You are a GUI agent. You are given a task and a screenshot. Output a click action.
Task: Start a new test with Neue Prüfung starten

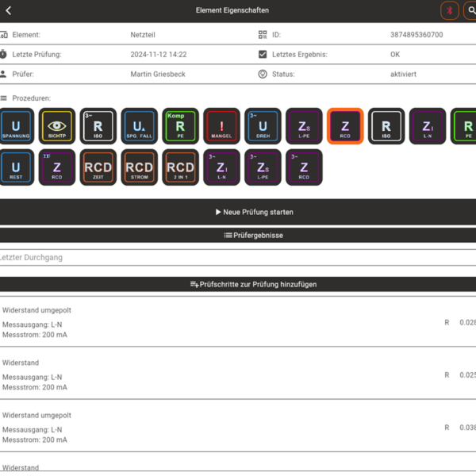(238, 212)
